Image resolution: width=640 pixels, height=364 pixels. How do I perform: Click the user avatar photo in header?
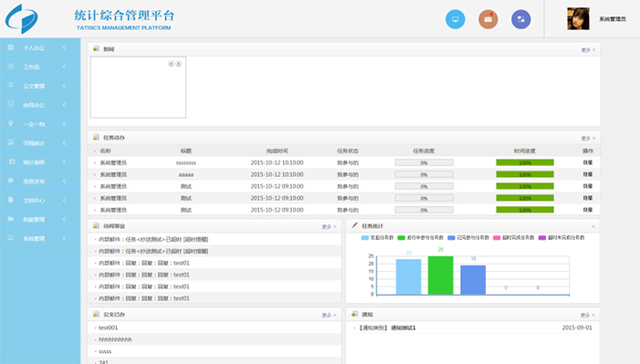pyautogui.click(x=578, y=19)
